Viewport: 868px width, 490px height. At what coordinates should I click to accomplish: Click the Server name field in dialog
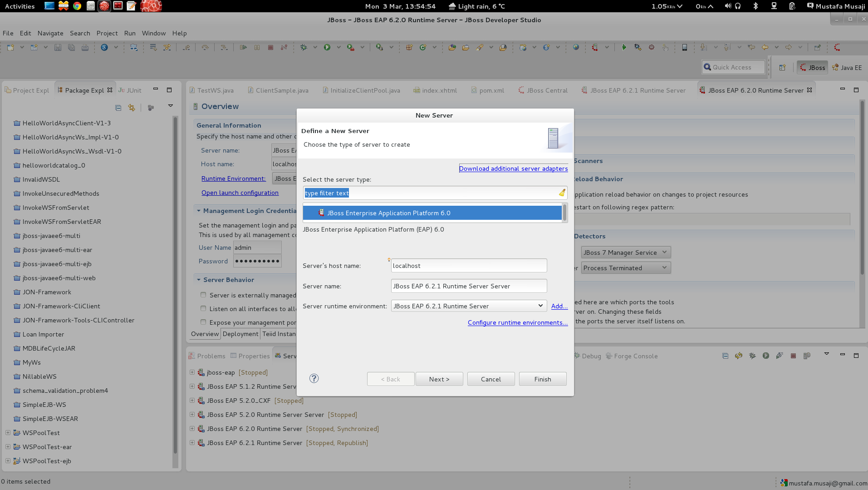[469, 286]
